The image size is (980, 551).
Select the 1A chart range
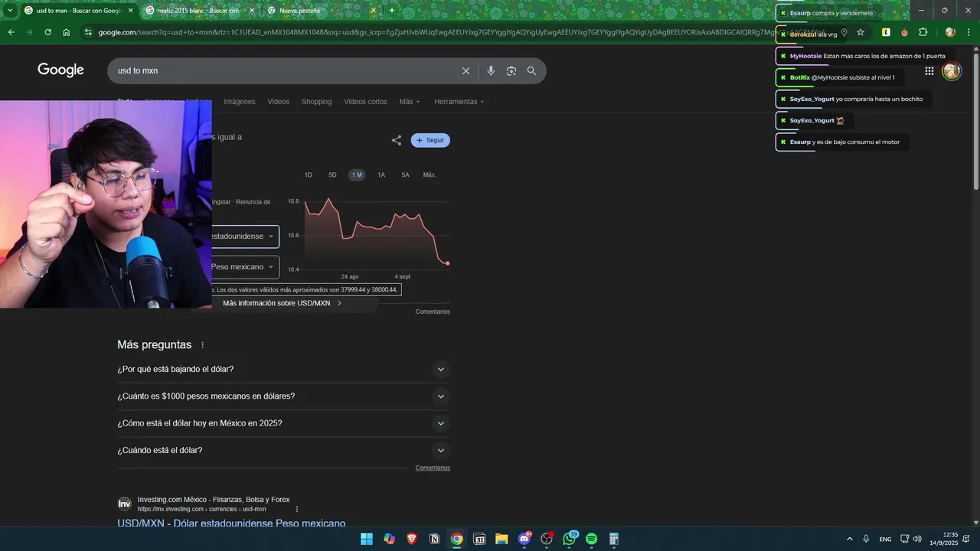381,175
